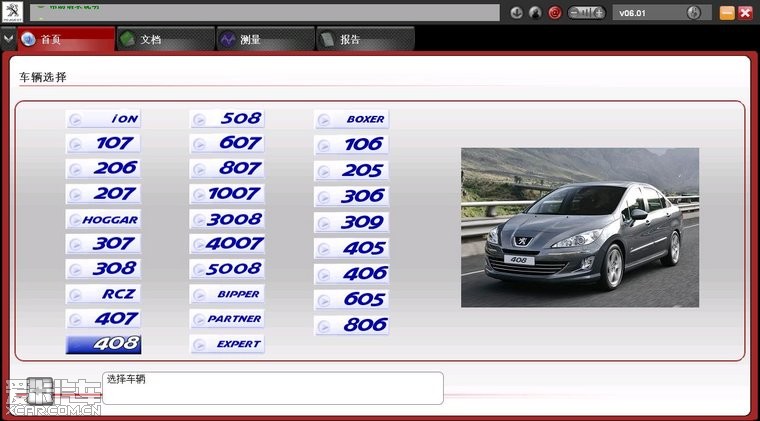The height and width of the screenshot is (421, 760).
Task: Select the Bipper vehicle
Action: pos(227,294)
